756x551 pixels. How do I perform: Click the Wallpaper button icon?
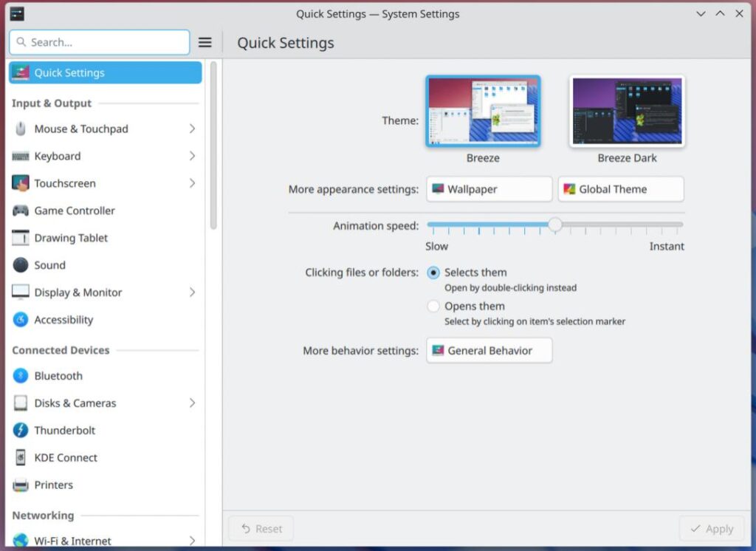pyautogui.click(x=438, y=188)
